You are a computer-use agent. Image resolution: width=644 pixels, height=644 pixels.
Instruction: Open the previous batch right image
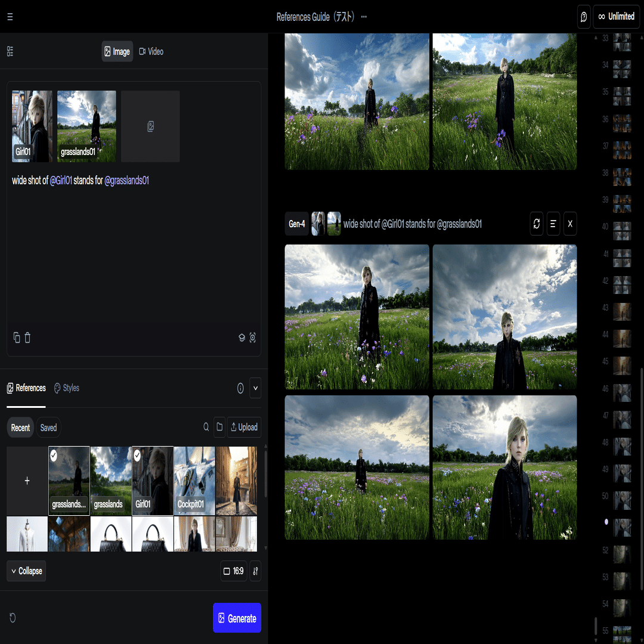(x=505, y=101)
